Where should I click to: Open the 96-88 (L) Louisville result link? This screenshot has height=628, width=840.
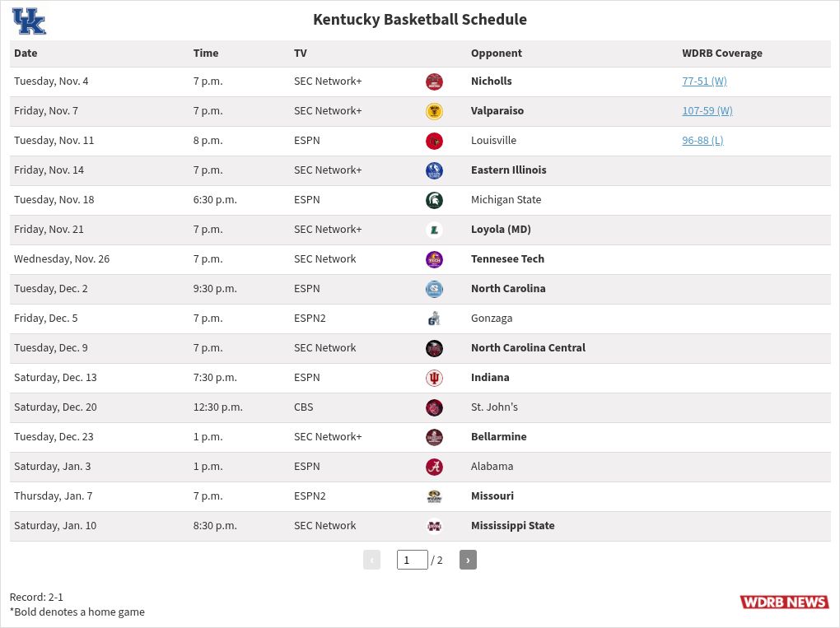(702, 141)
